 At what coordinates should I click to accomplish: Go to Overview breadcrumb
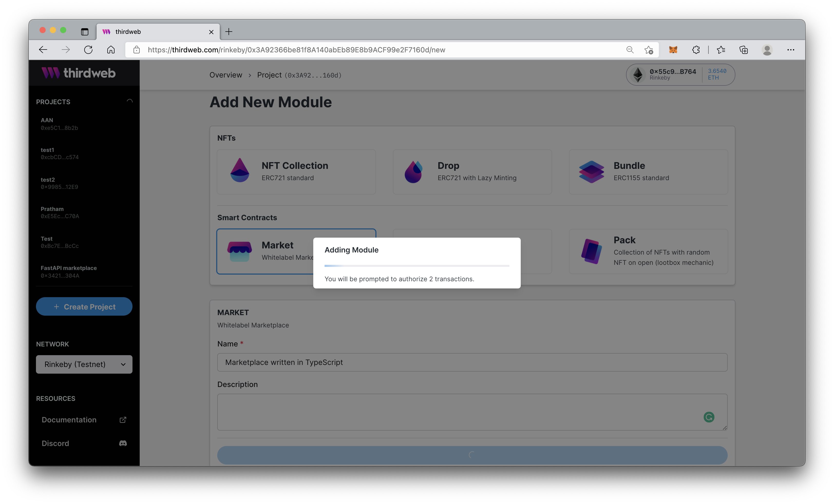coord(226,75)
